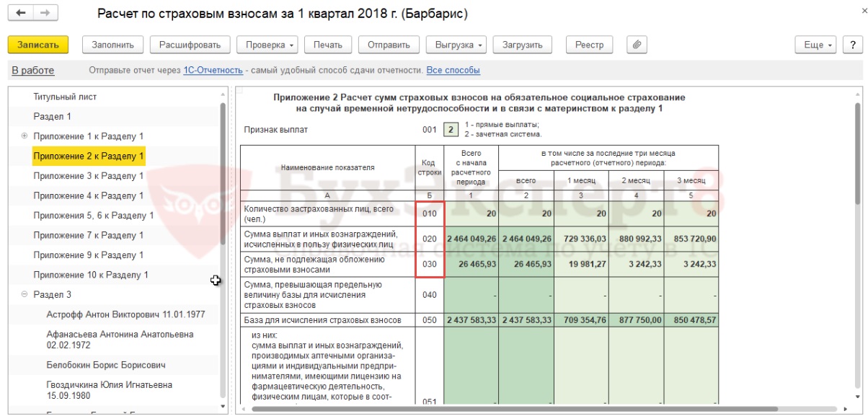Click the Признак выплат value box
Screen dimensions: 868x419
coord(451,130)
